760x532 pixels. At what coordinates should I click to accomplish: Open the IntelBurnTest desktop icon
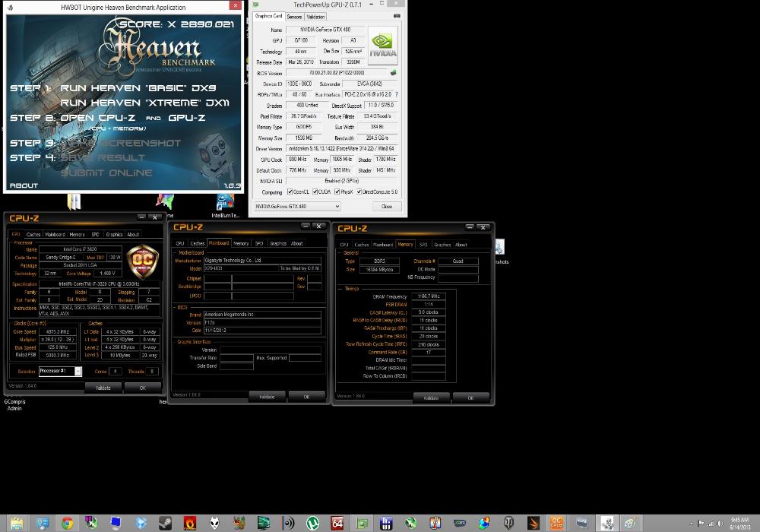coord(225,205)
